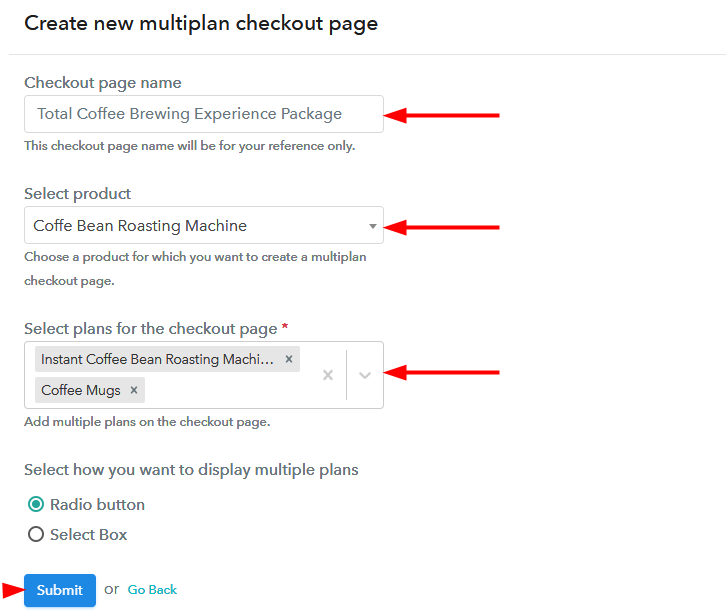Click the red arrow beside Submit

pyautogui.click(x=12, y=589)
